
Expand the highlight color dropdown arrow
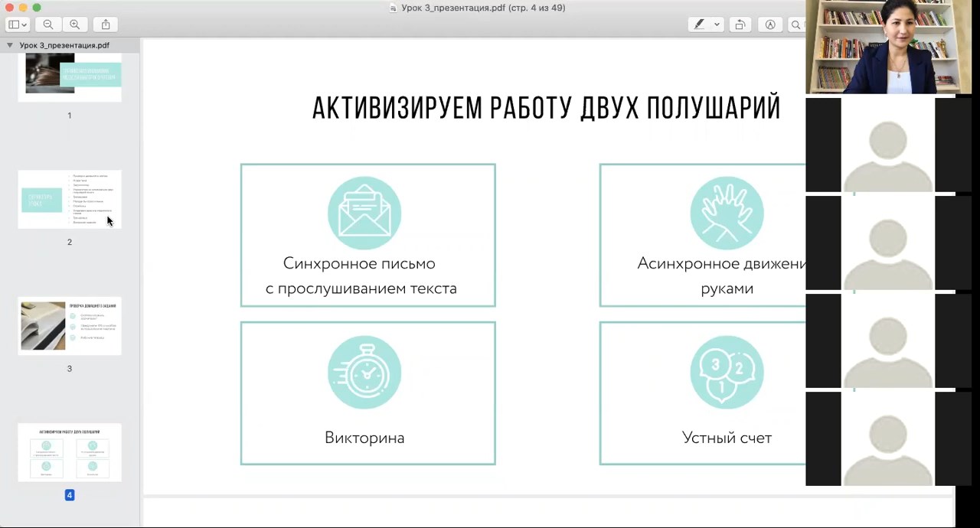(717, 24)
